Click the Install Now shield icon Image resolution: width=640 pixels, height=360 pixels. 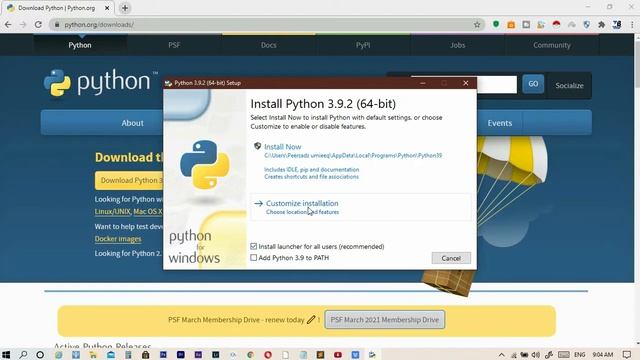point(257,146)
